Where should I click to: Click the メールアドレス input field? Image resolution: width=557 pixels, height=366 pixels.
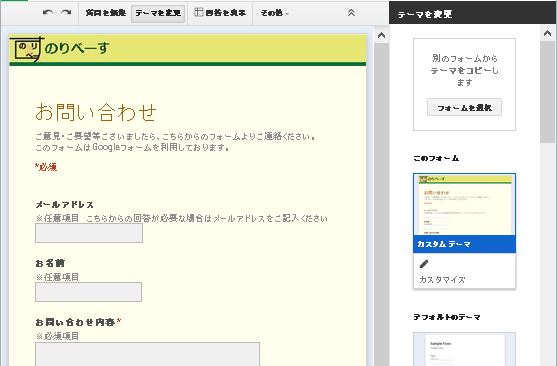(89, 233)
